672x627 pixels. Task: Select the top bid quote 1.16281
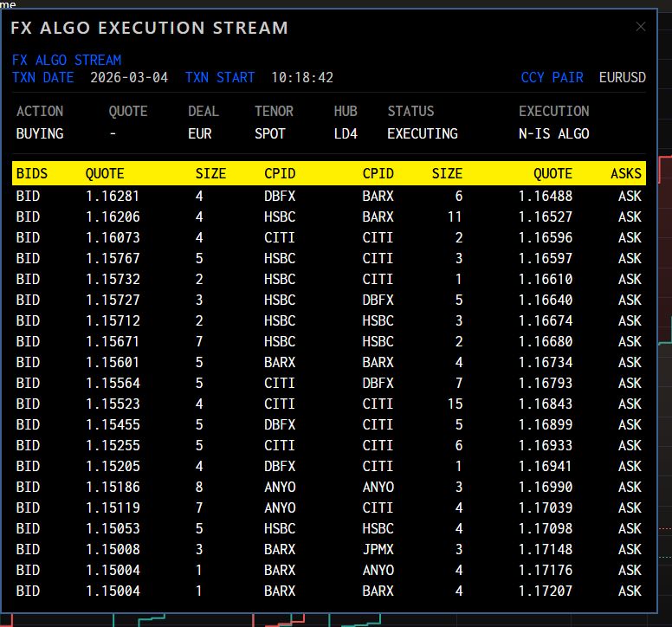click(x=113, y=197)
